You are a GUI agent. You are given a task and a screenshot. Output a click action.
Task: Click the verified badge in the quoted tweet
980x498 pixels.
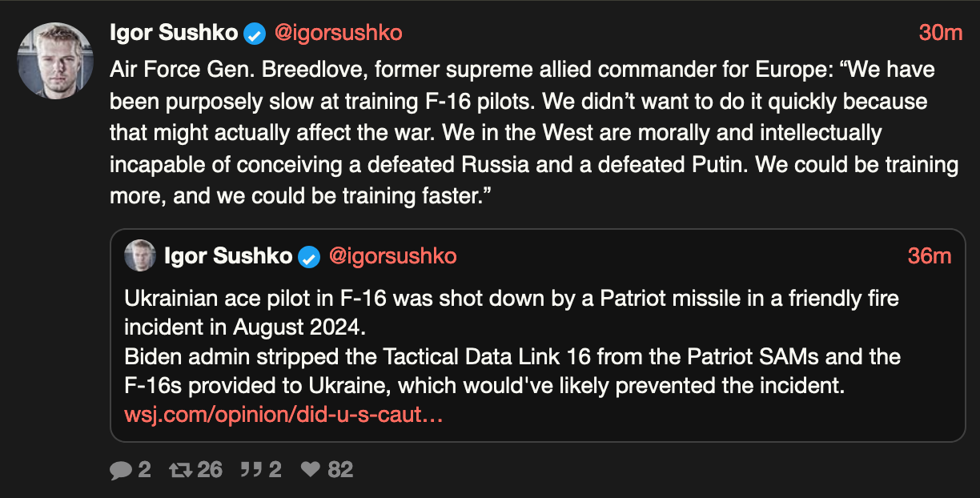tap(309, 257)
